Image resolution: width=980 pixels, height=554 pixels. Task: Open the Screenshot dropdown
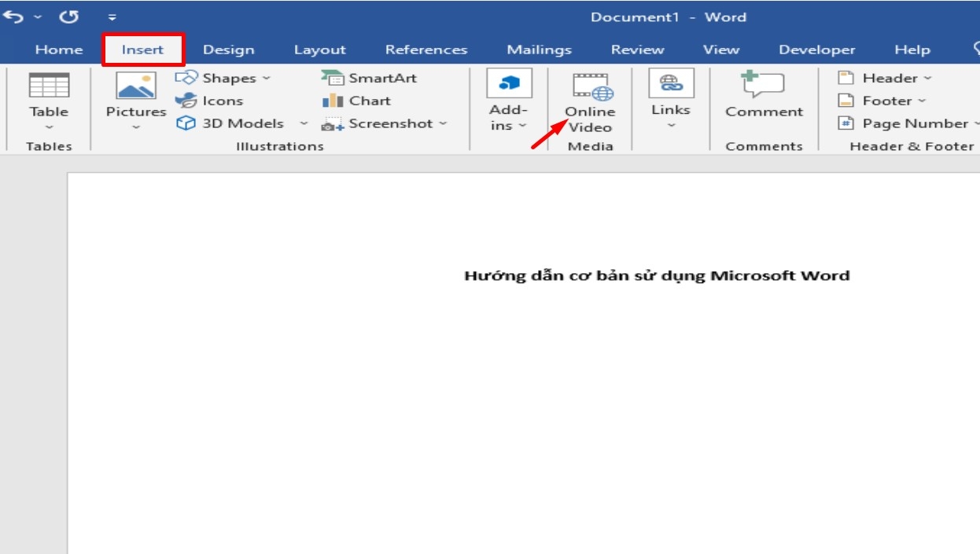point(385,123)
